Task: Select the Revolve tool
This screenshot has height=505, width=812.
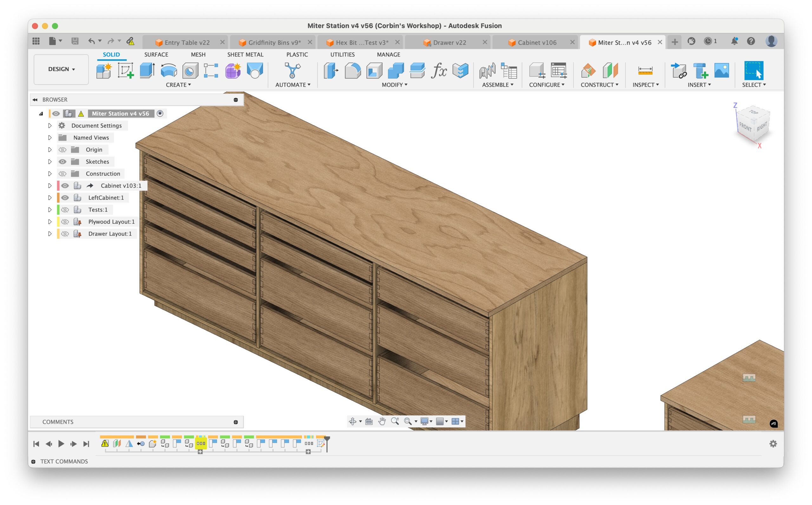Action: [x=168, y=70]
